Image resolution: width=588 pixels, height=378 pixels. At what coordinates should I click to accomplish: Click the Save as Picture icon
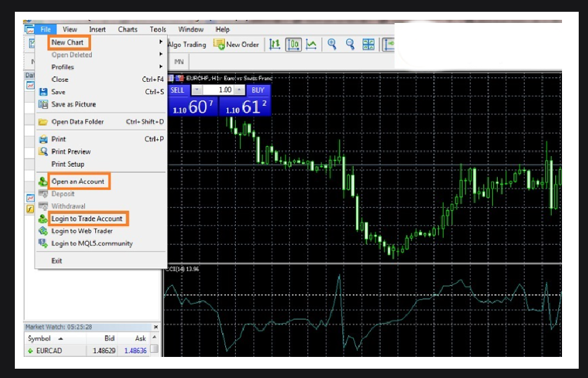43,104
